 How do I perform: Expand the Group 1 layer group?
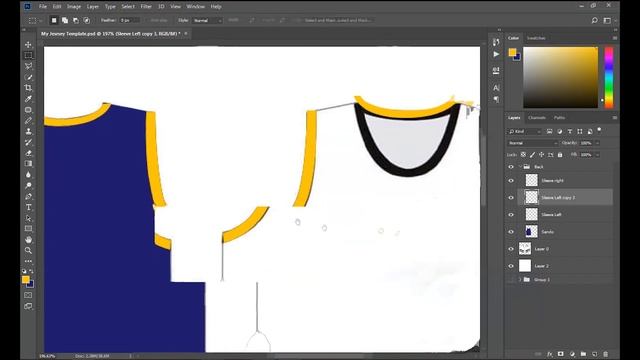520,280
